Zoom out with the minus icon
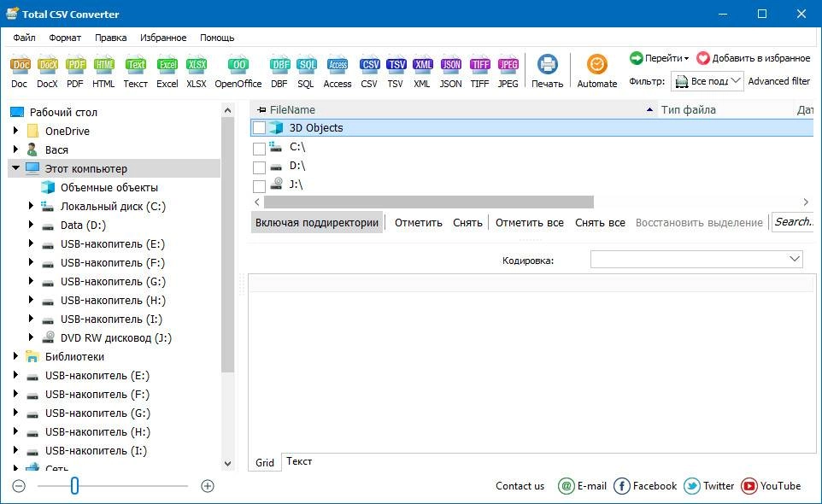822x504 pixels. coord(19,486)
